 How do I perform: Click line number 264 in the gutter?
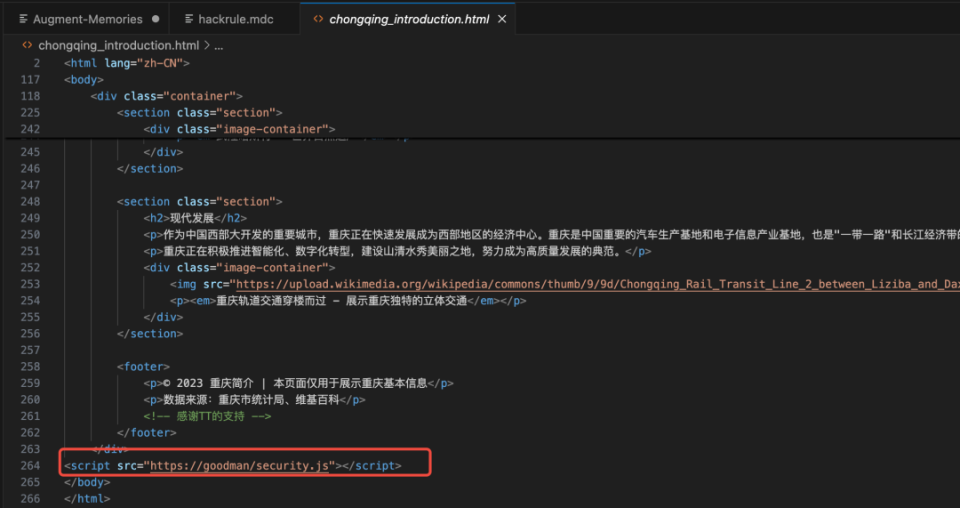click(x=29, y=465)
